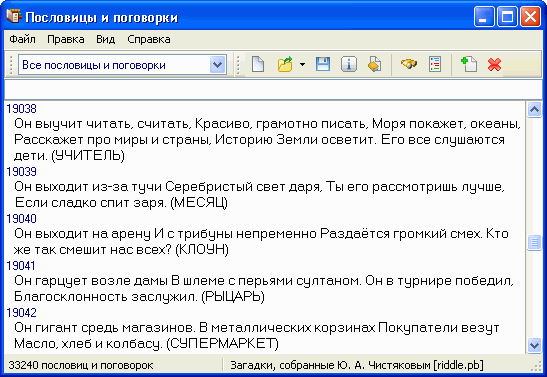Add new entry with green plus icon

[469, 65]
